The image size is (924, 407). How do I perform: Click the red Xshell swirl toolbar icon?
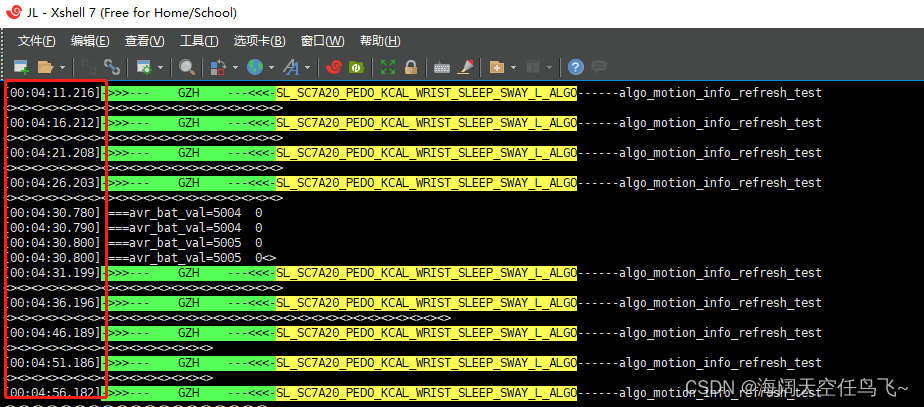pos(334,67)
